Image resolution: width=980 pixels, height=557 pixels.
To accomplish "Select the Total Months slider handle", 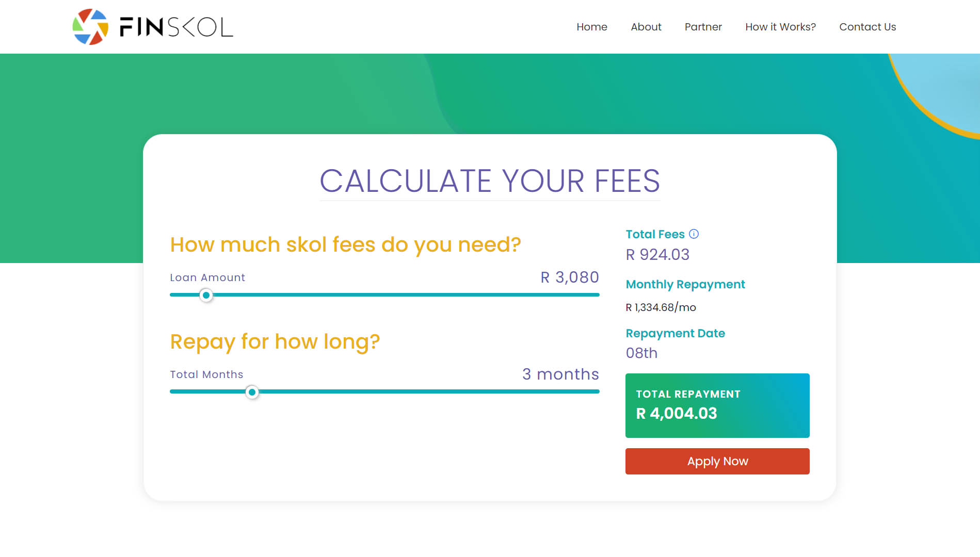I will click(x=252, y=392).
